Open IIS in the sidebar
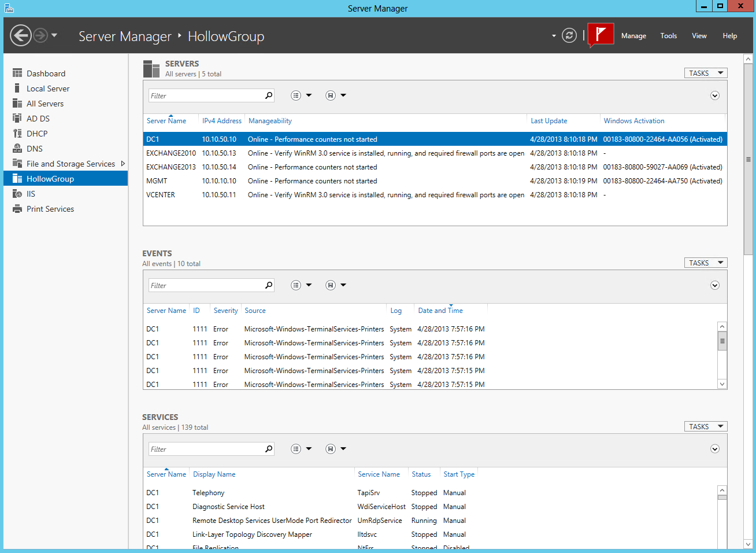This screenshot has height=553, width=756. click(31, 194)
